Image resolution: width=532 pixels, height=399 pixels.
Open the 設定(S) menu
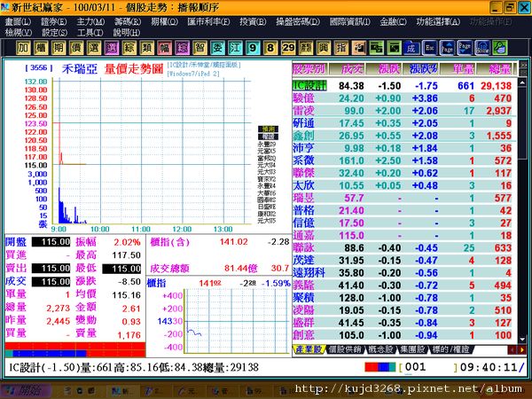point(55,33)
